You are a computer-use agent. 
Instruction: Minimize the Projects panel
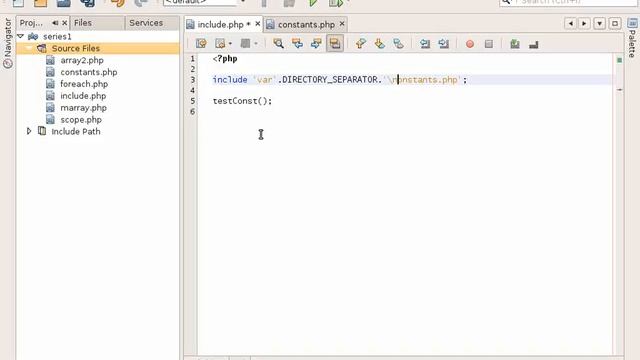pyautogui.click(x=55, y=23)
